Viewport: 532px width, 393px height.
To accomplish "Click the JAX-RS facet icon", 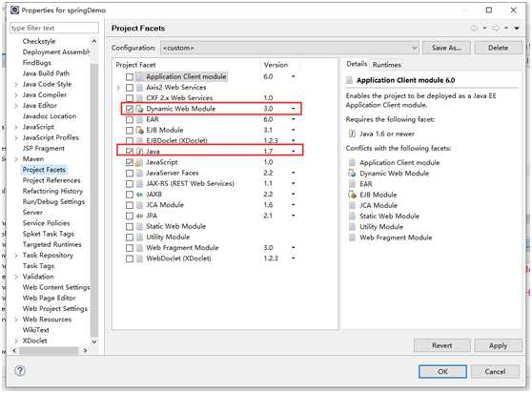I will tap(139, 184).
